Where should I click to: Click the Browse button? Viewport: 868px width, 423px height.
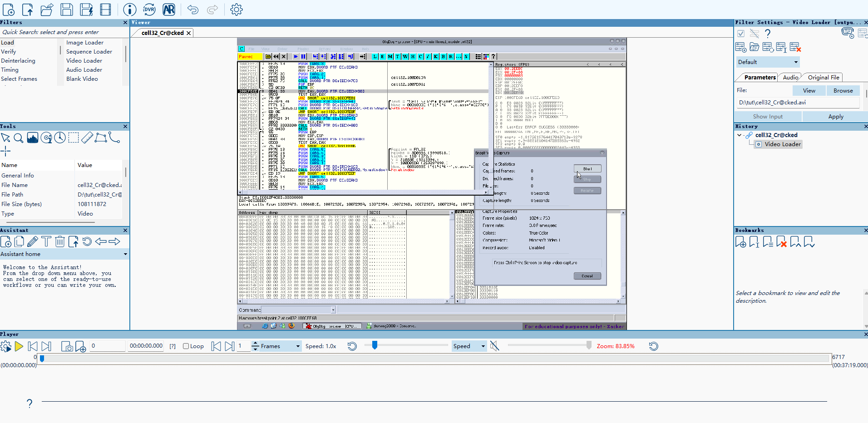843,91
